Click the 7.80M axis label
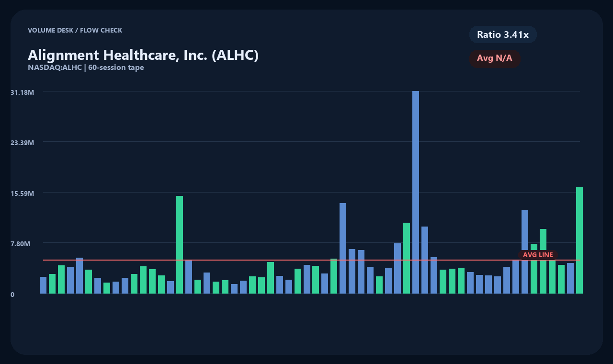Image resolution: width=613 pixels, height=364 pixels. [x=21, y=244]
